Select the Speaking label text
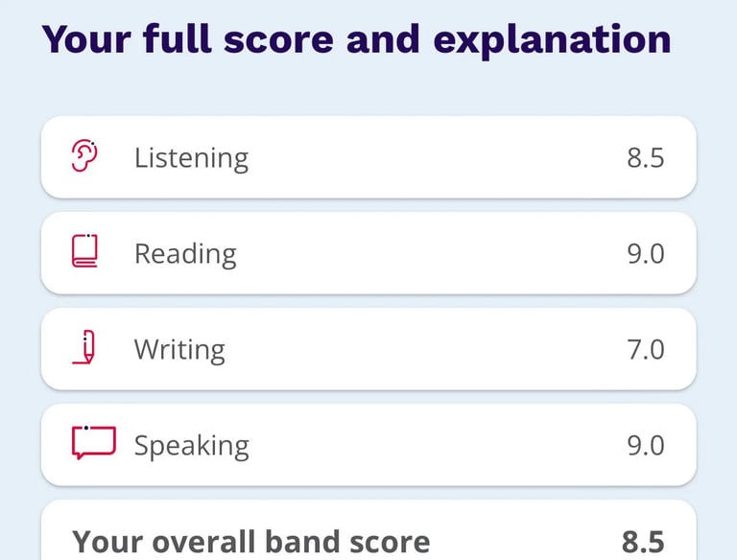Viewport: 737px width, 560px height. click(191, 446)
